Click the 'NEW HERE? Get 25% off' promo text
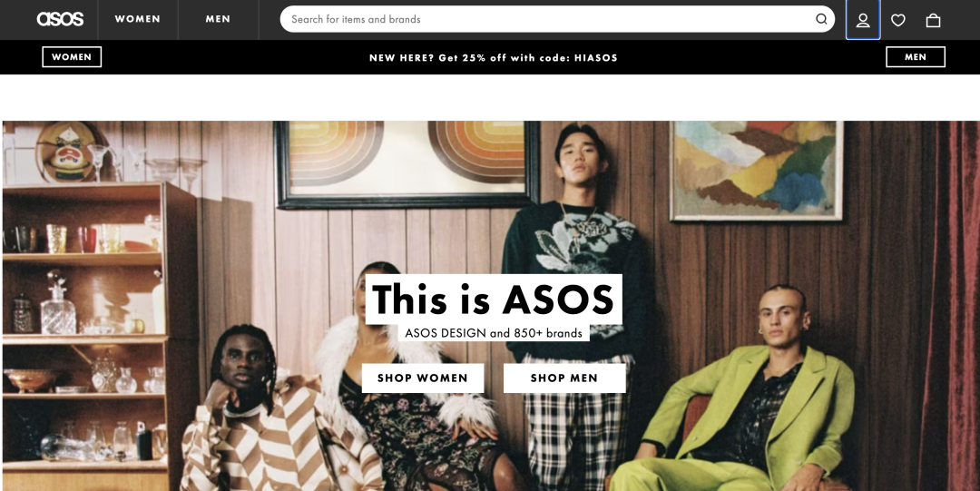The height and width of the screenshot is (491, 980). [x=493, y=57]
